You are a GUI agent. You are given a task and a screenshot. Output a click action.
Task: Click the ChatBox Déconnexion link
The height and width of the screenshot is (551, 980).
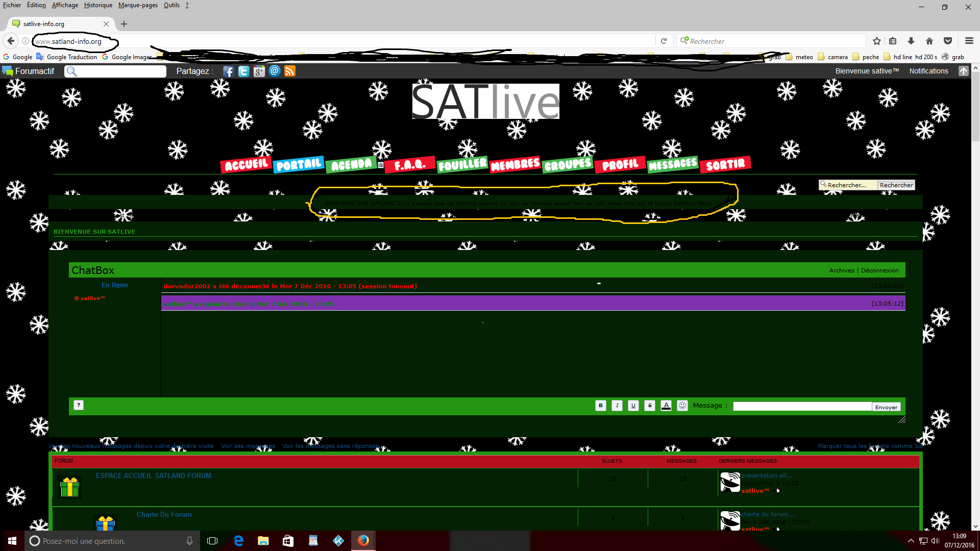(880, 270)
